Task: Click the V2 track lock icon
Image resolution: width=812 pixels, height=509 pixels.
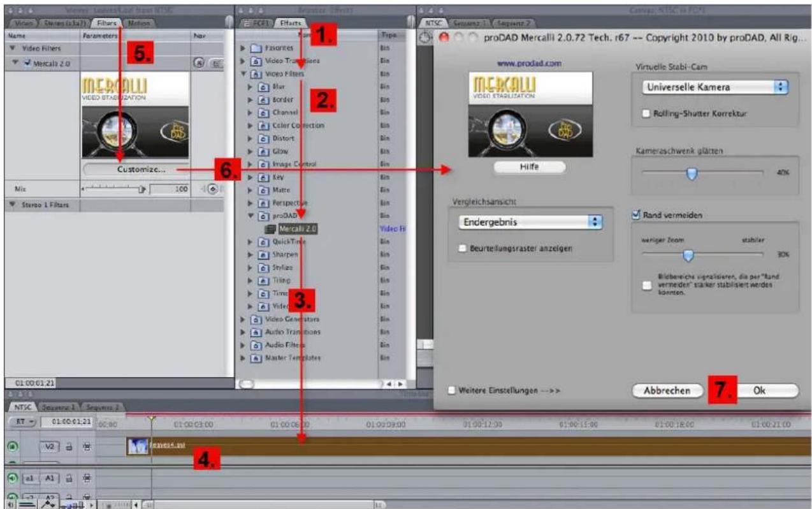Action: pos(69,447)
